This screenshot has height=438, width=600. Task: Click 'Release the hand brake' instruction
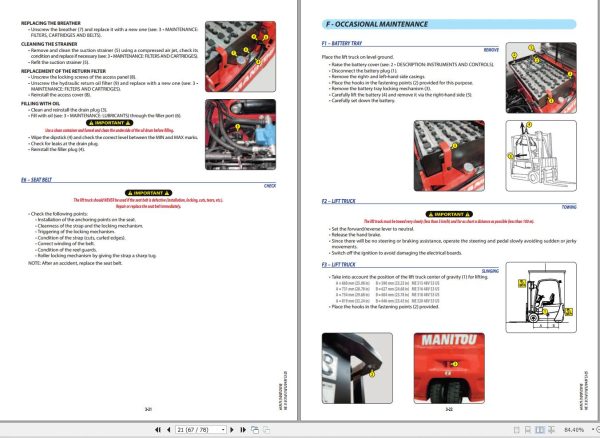[354, 235]
